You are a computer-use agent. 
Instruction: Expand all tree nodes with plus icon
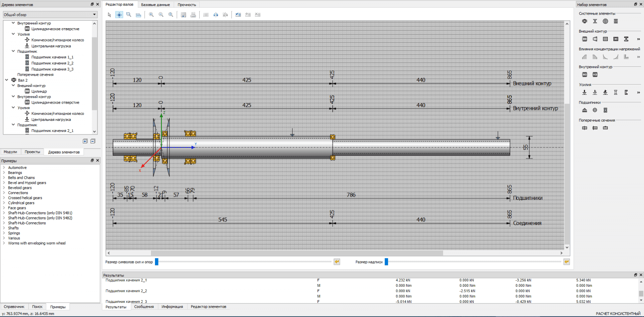click(x=85, y=141)
